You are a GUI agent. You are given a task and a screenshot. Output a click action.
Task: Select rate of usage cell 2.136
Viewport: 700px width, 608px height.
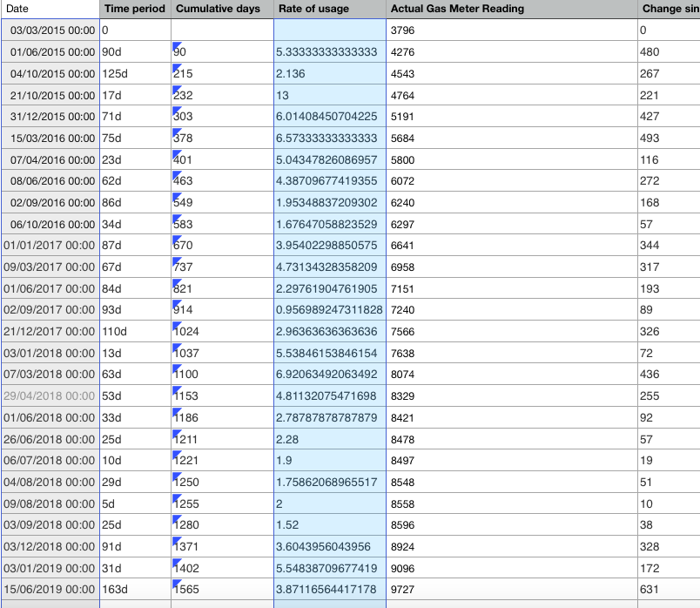pos(330,74)
